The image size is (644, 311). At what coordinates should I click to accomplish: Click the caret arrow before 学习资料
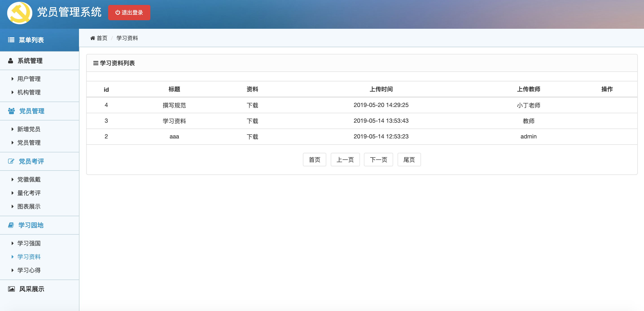pos(13,257)
